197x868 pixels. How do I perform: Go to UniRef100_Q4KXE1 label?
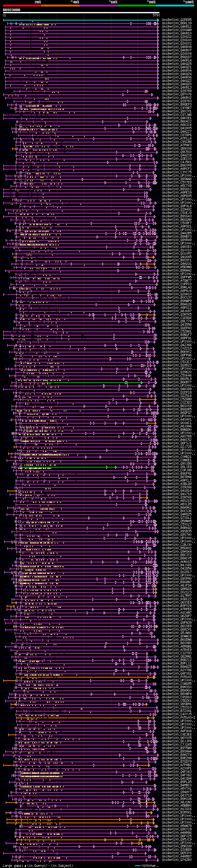click(177, 118)
